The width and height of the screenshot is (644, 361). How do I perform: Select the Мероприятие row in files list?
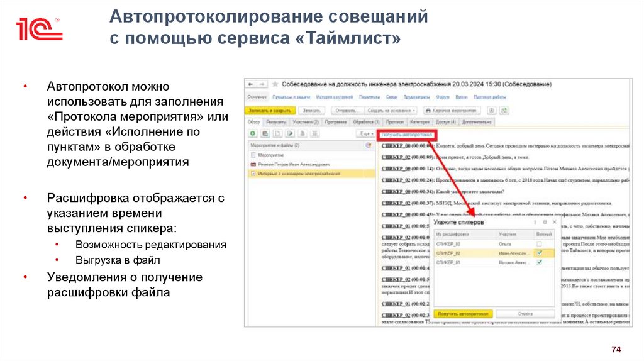click(312, 155)
